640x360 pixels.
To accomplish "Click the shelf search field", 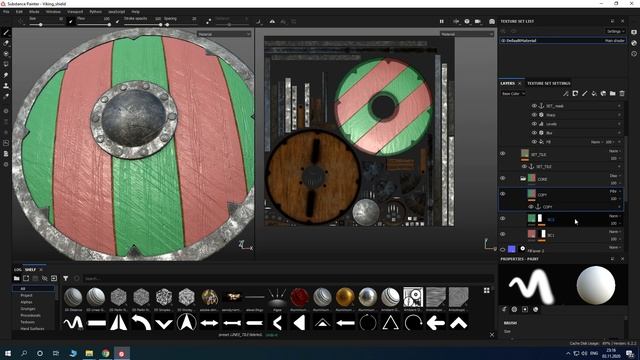I will coord(288,278).
